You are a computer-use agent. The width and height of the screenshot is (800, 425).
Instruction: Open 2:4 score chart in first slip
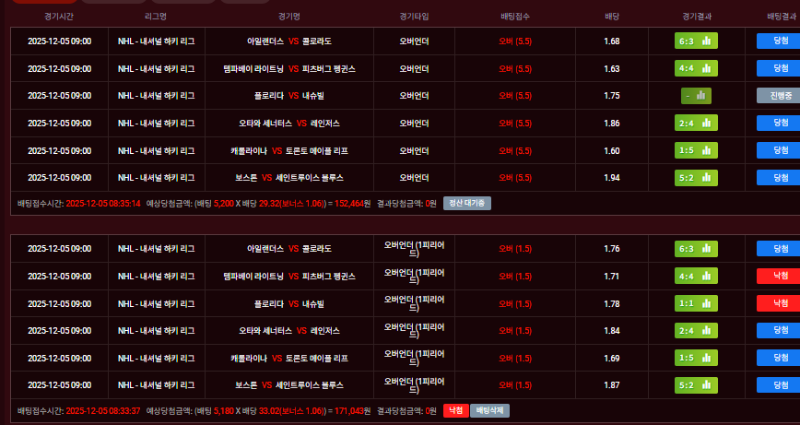[x=705, y=123]
